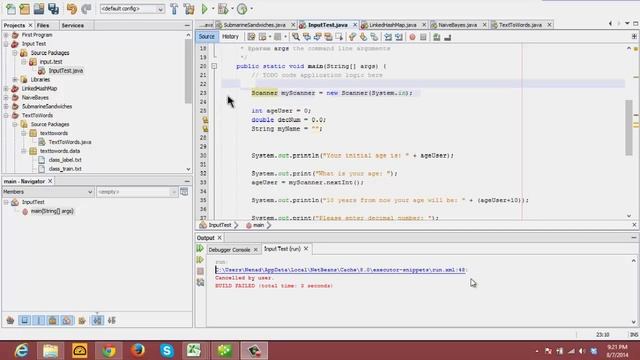Close the main - Navigator panel
The height and width of the screenshot is (360, 640).
(x=50, y=181)
